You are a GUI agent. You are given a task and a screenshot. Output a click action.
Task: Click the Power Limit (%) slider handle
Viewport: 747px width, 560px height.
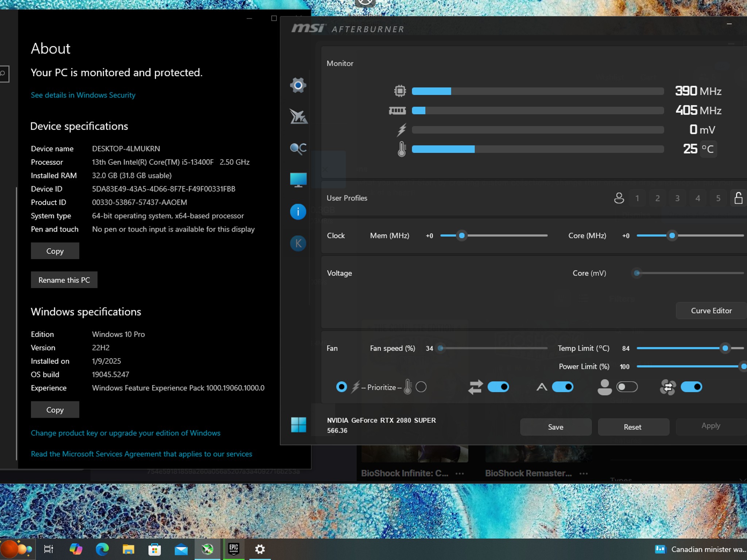743,366
